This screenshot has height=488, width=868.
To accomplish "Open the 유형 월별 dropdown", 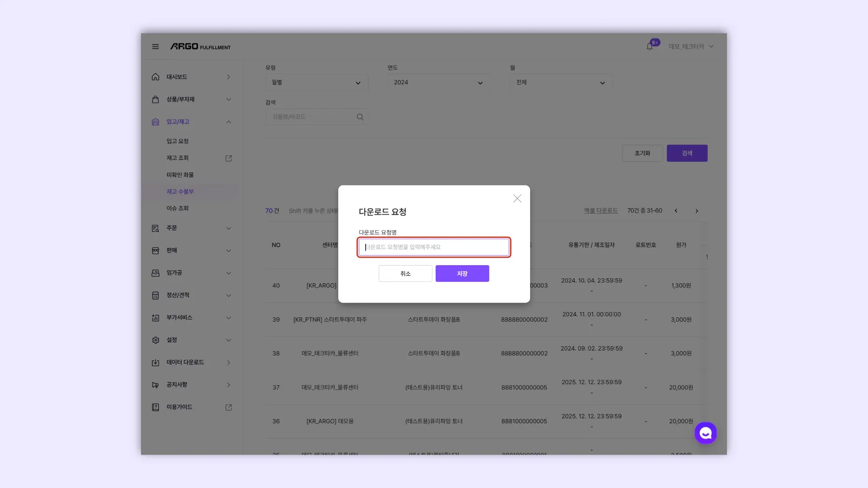I will (x=316, y=83).
